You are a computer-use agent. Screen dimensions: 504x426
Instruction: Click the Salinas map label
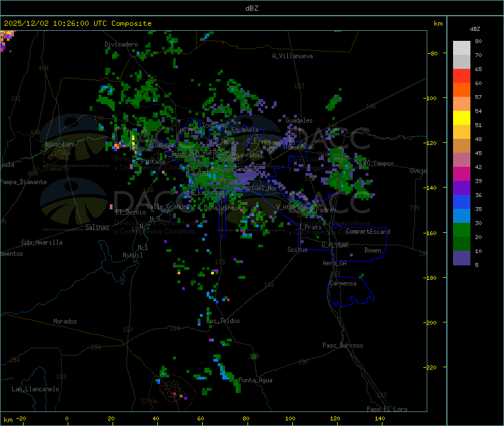[x=97, y=227]
